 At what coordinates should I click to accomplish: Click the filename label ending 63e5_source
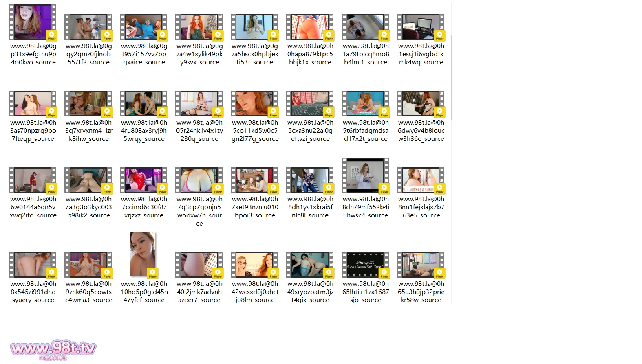(421, 207)
